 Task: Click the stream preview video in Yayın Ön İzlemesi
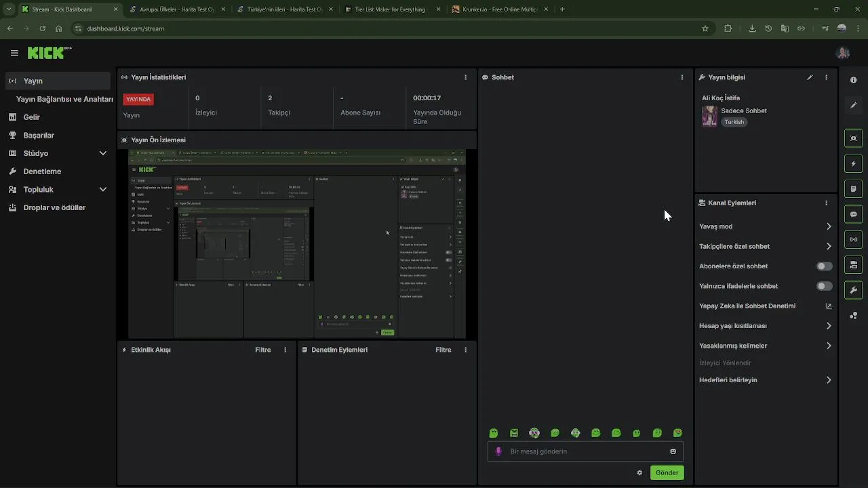(297, 244)
